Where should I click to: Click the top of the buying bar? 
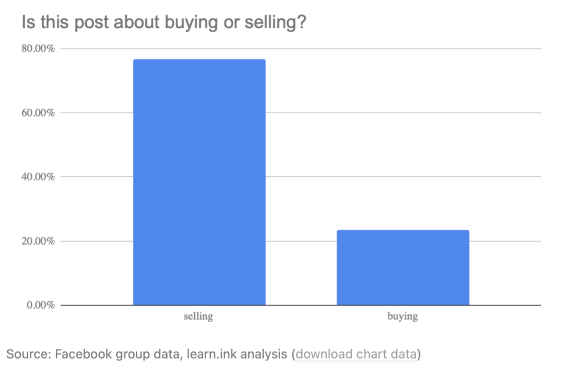pyautogui.click(x=403, y=231)
